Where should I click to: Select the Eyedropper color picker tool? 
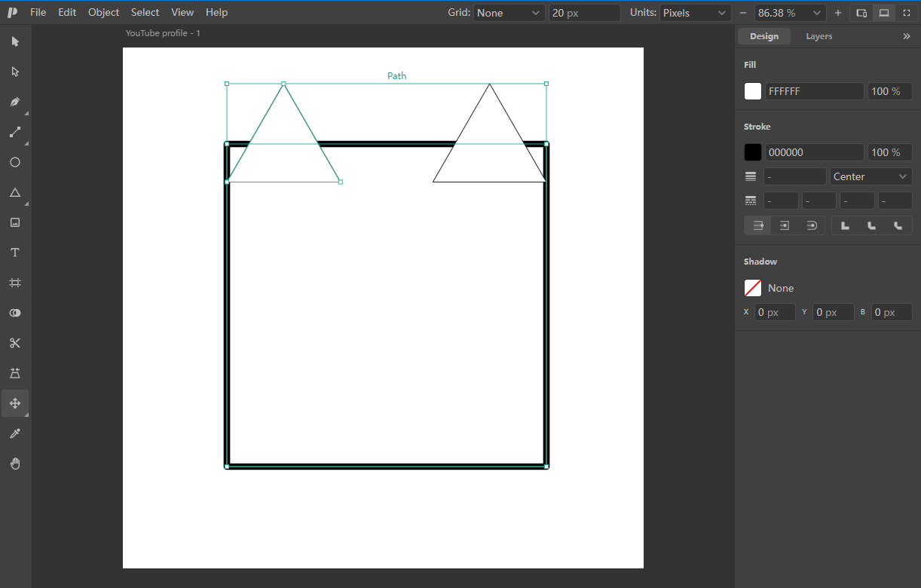click(x=15, y=433)
